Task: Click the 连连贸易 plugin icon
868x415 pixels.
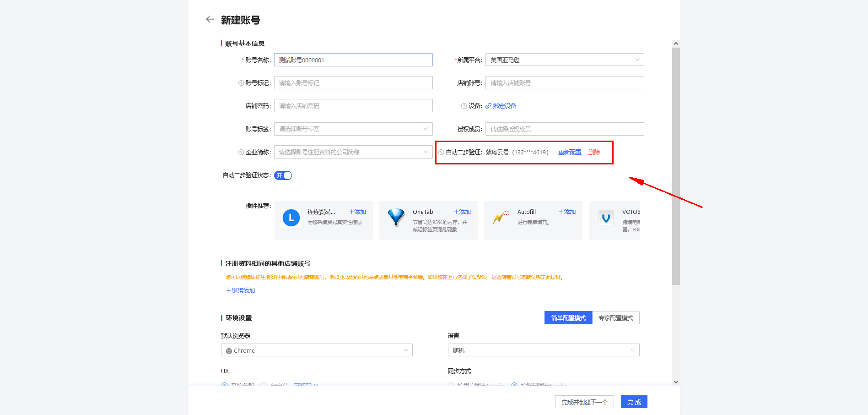Action: [291, 218]
